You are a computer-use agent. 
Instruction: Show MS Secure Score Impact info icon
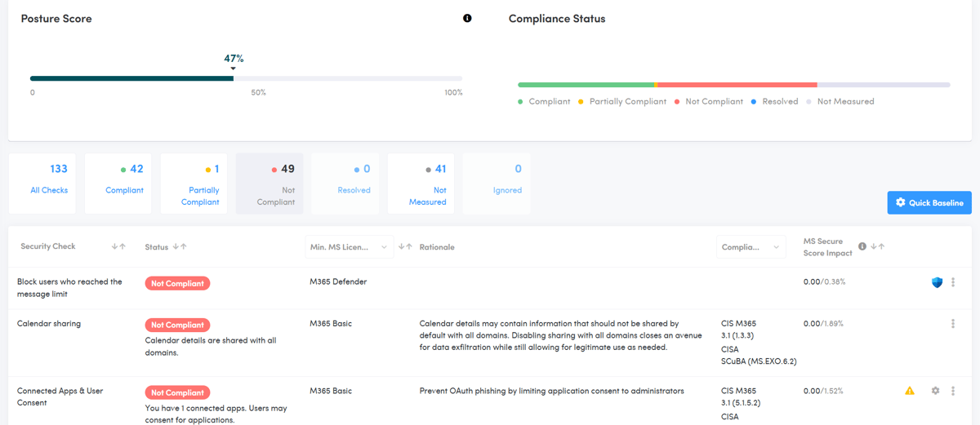point(862,246)
